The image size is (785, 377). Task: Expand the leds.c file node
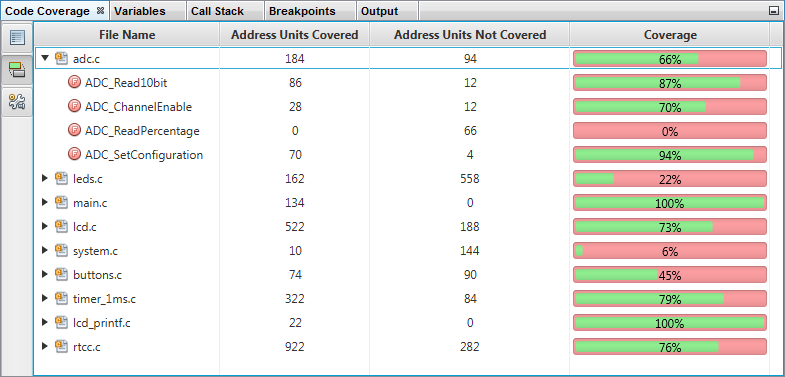[x=45, y=178]
